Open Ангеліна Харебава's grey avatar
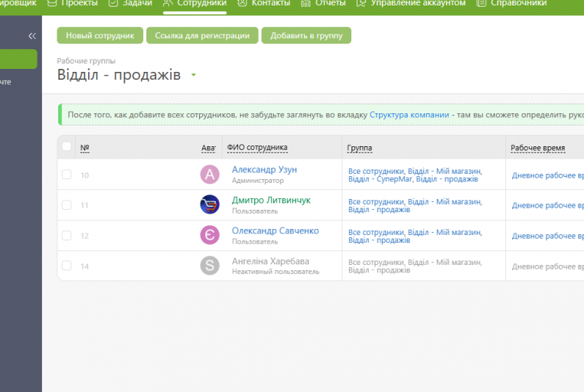 click(210, 266)
